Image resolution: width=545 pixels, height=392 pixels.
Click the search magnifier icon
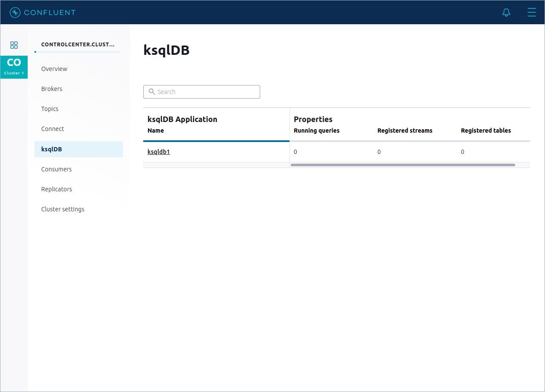tap(152, 91)
